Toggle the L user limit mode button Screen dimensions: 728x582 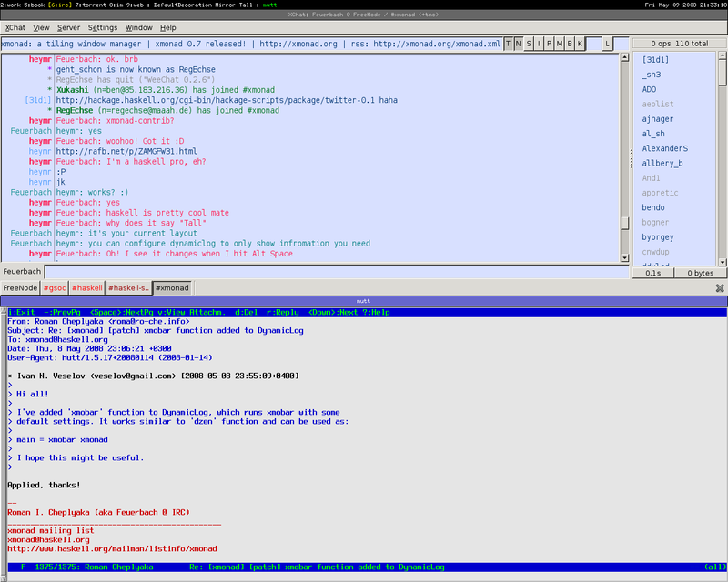pyautogui.click(x=607, y=44)
